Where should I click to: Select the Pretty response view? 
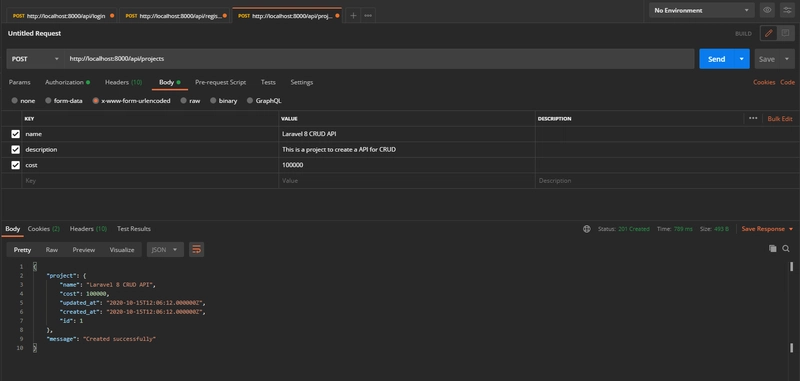point(22,250)
